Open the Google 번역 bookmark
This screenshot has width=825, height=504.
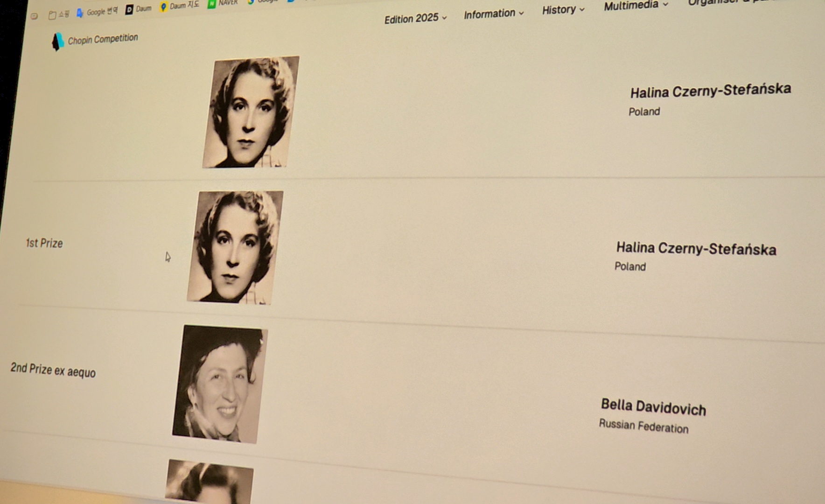tap(97, 12)
